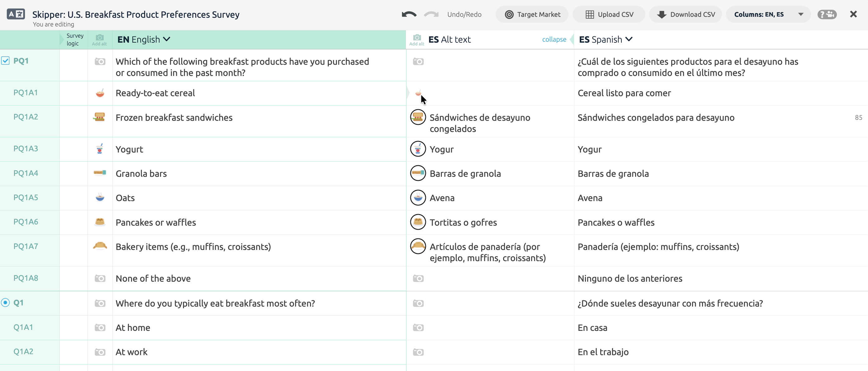The image size is (868, 371).
Task: Select the Q1 radio button
Action: click(x=5, y=303)
